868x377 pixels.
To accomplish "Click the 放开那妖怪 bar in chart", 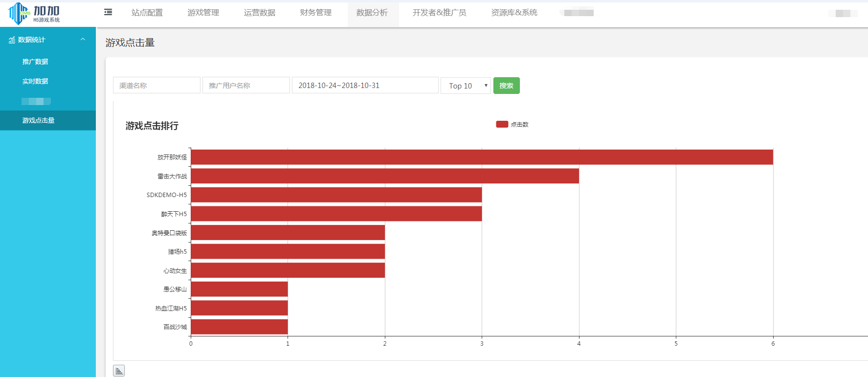I will coord(482,157).
